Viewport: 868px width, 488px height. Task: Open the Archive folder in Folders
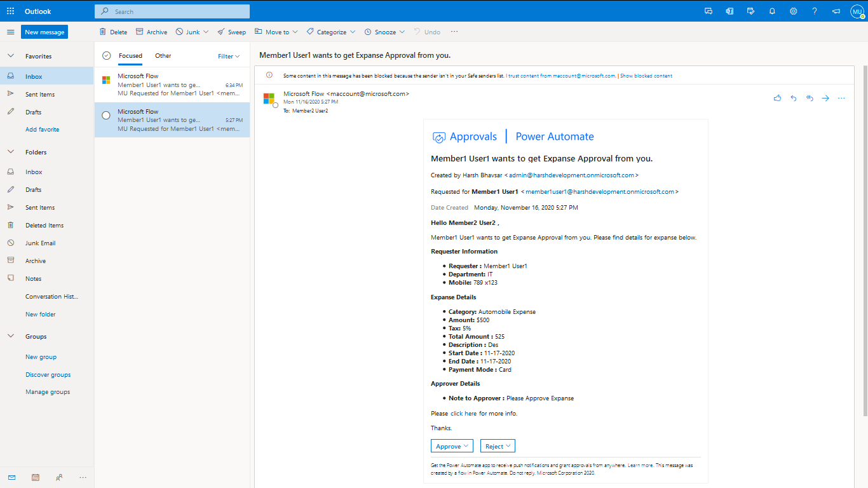[x=47, y=261]
